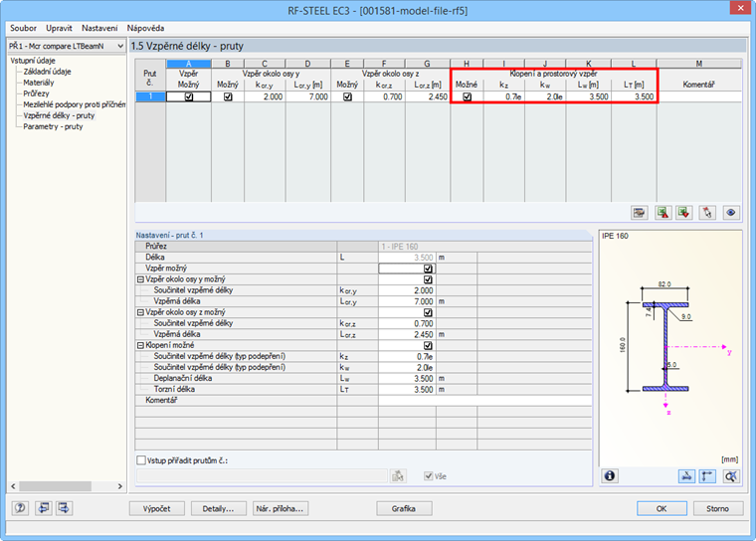Select 'Vzpěrné délky - pruty' tree item
This screenshot has width=756, height=541.
[x=59, y=115]
